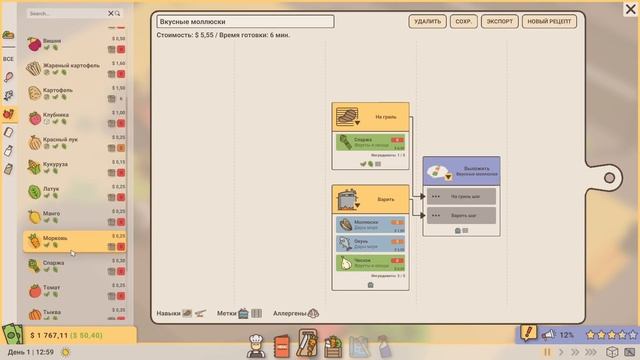Remove Чеснок via its red button

[x=397, y=260]
